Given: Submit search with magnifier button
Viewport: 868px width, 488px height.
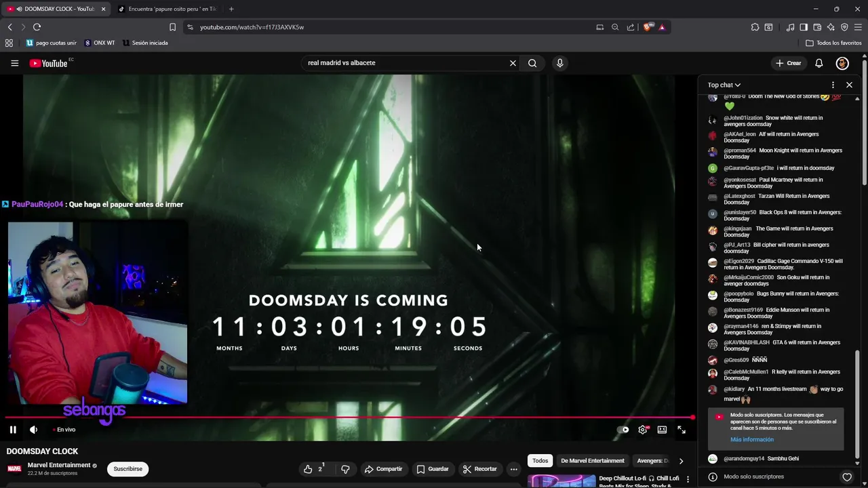Looking at the screenshot, I should coord(532,63).
